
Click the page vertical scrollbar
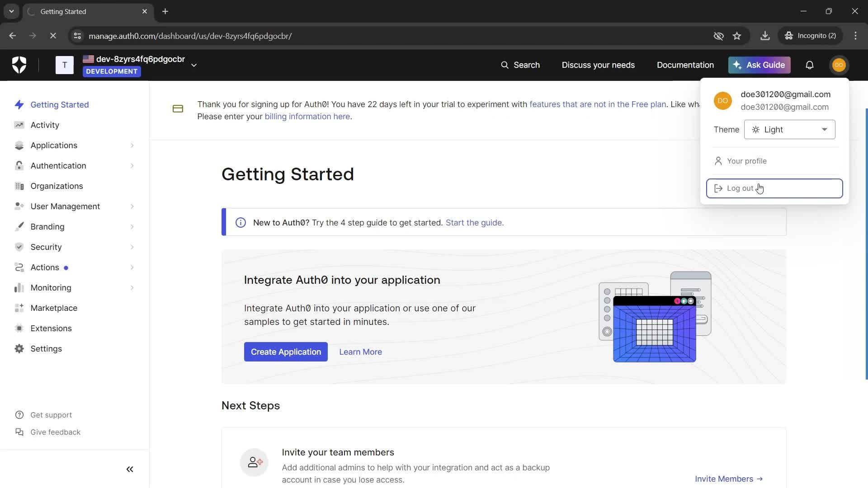tap(866, 244)
